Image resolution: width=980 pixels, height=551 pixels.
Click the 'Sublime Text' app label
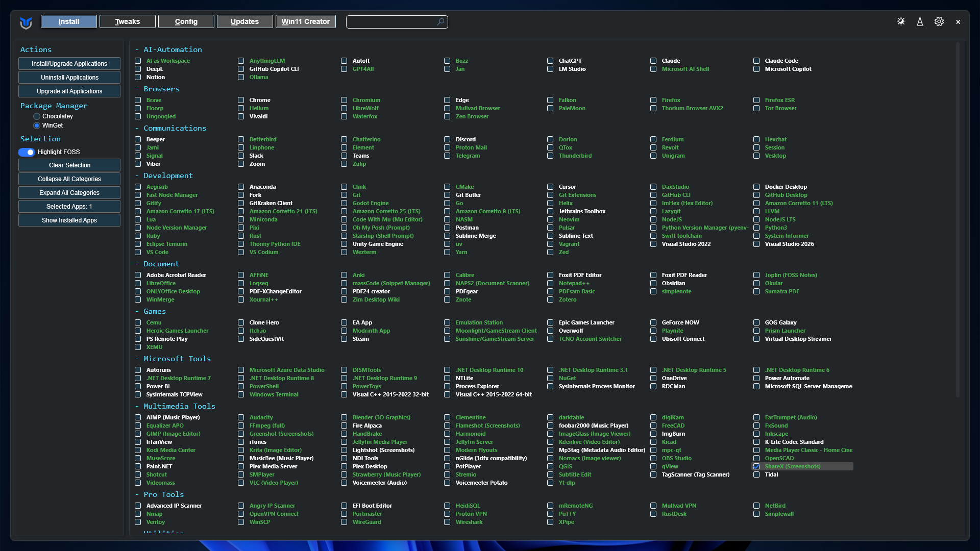576,236
